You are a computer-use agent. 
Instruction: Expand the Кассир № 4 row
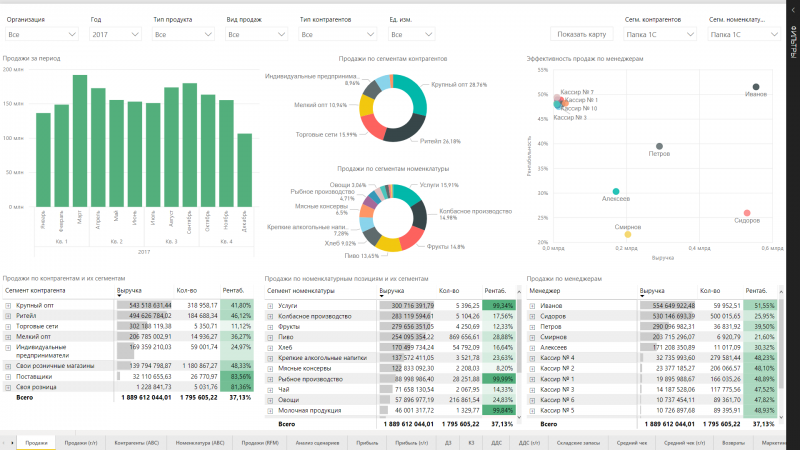tap(532, 357)
